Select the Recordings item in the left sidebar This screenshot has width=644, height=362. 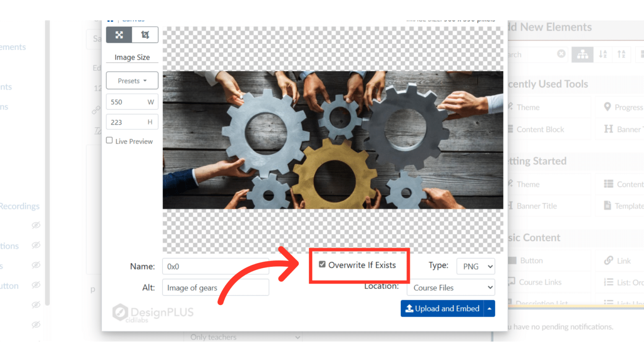19,206
